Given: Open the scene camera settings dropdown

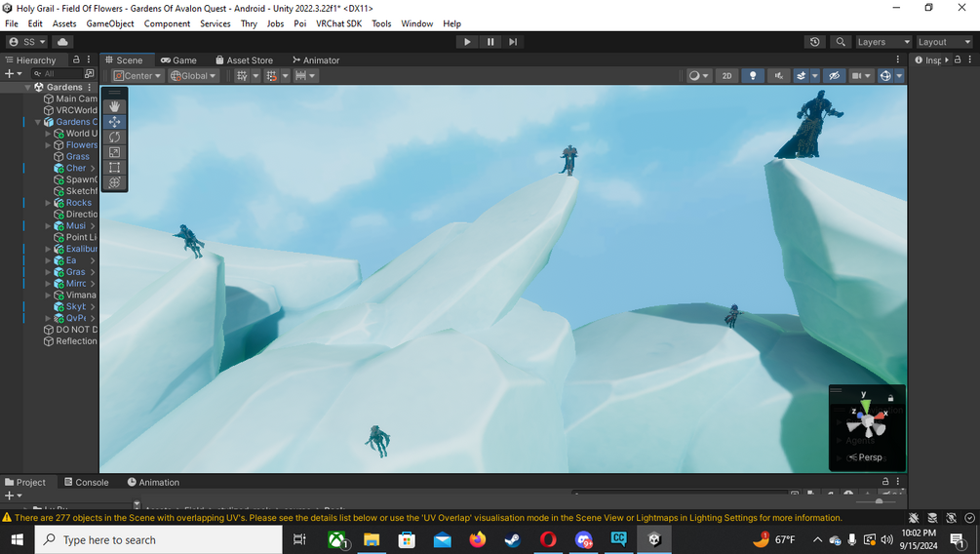Looking at the screenshot, I should [x=861, y=76].
